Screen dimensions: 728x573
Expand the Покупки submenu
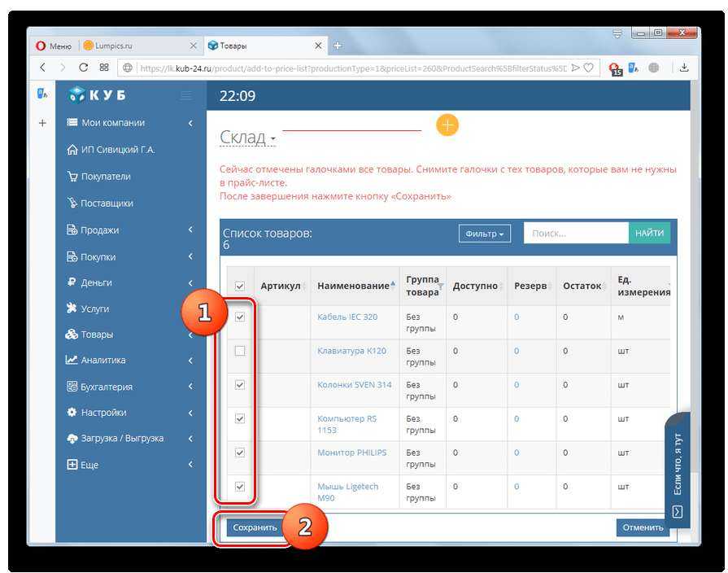click(190, 256)
